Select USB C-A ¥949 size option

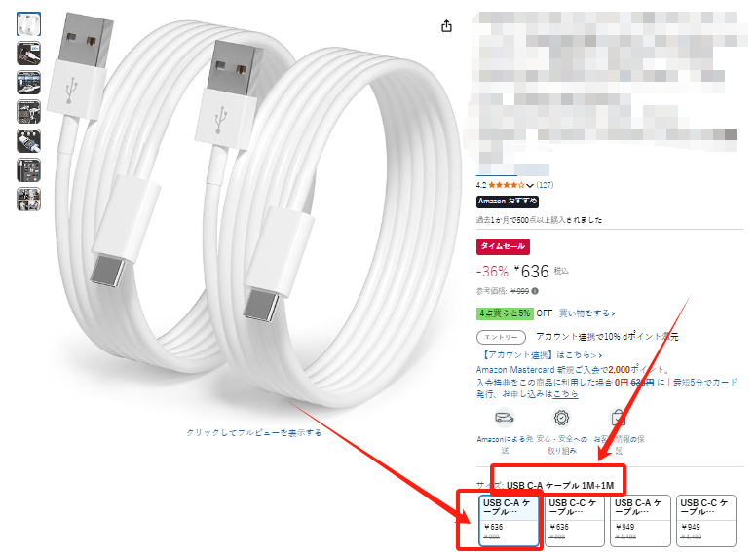(x=640, y=521)
